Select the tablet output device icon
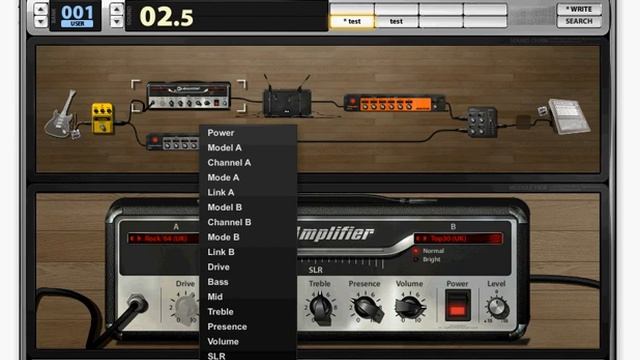This screenshot has height=360, width=640. click(568, 116)
